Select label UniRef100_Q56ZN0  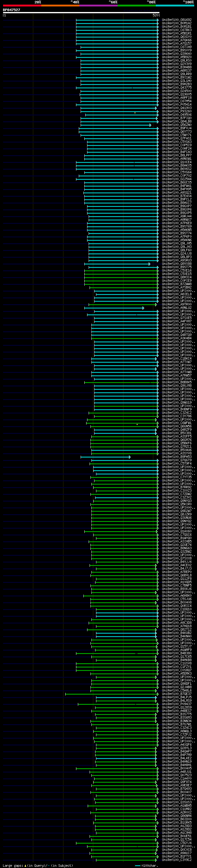(x=176, y=125)
